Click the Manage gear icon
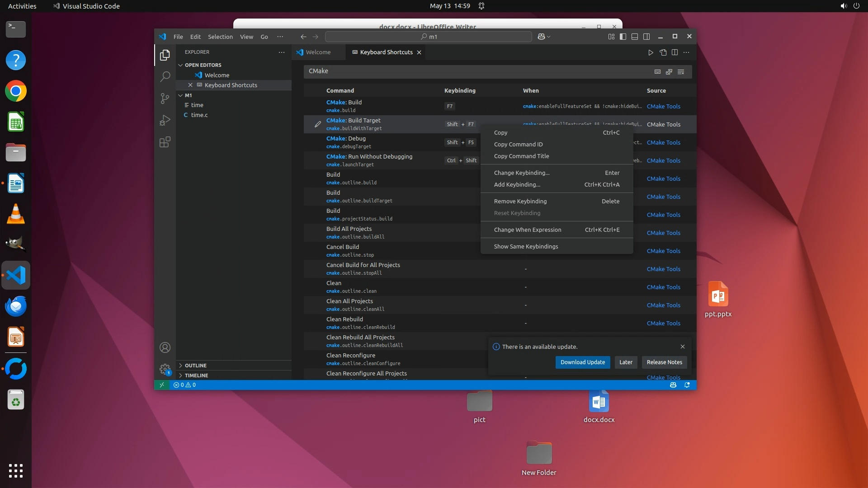Image resolution: width=868 pixels, height=488 pixels. 165,369
